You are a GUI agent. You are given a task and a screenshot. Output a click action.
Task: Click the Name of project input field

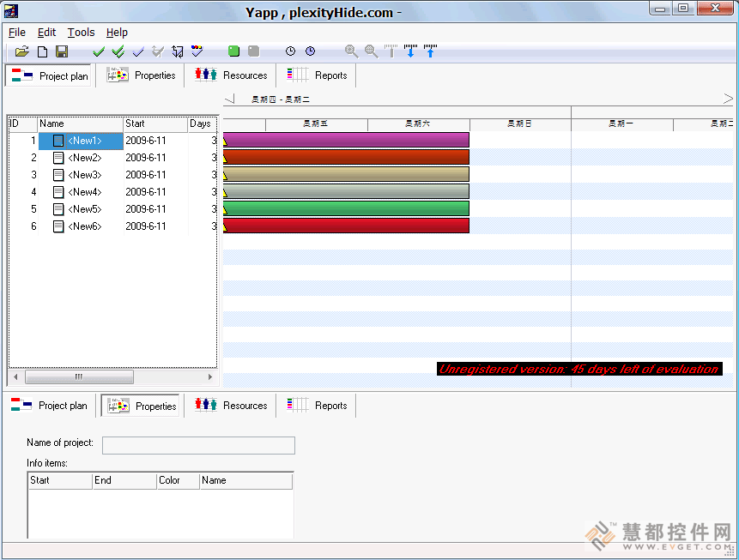pyautogui.click(x=198, y=445)
